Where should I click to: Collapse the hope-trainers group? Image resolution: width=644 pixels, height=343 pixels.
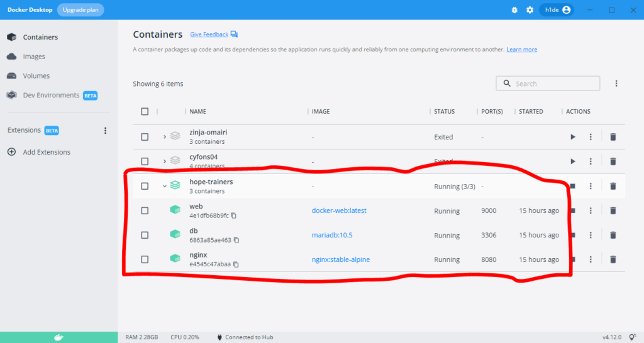(165, 186)
